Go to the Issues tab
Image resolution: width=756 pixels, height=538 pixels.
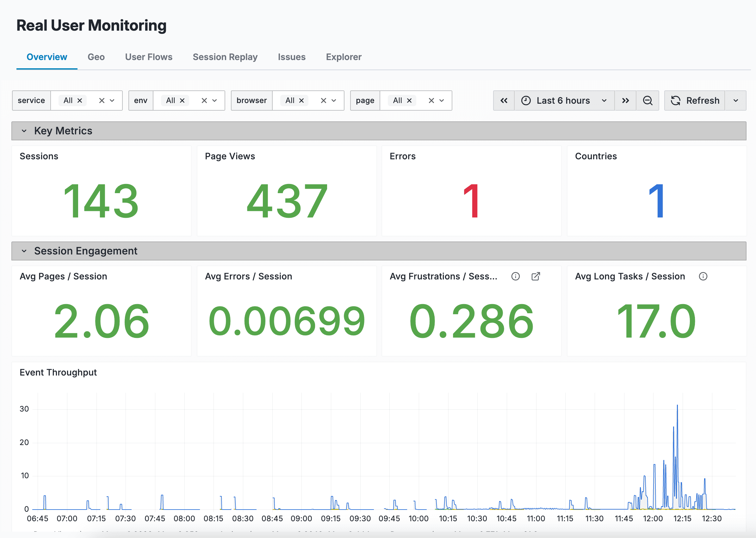[x=292, y=57]
